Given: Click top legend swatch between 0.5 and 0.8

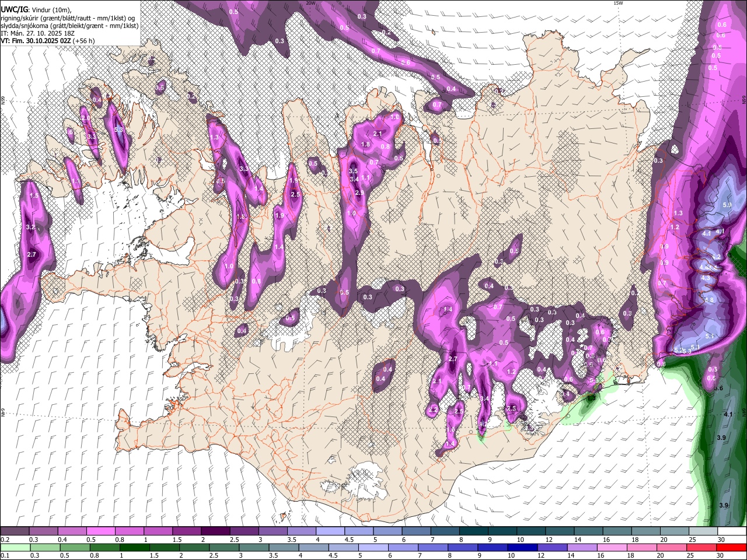Looking at the screenshot, I should click(x=100, y=531).
